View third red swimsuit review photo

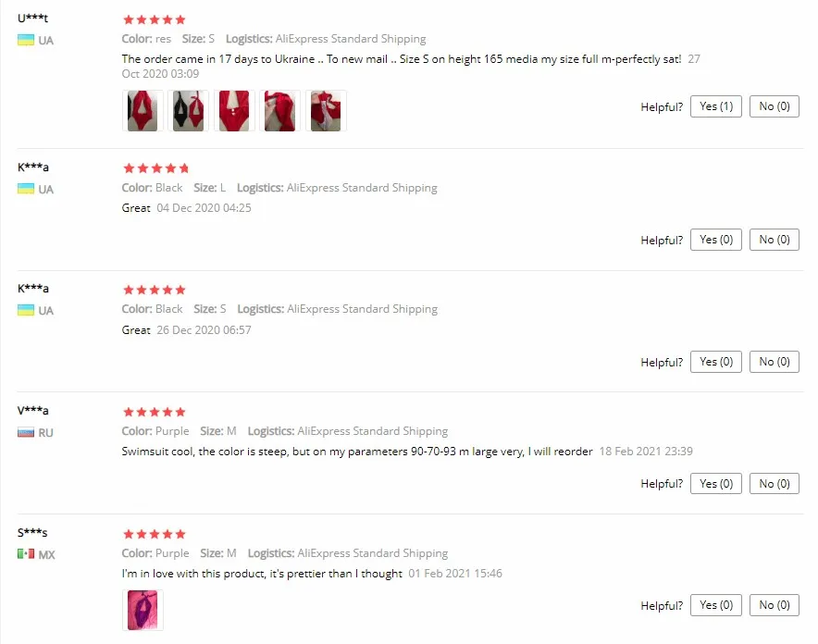click(234, 110)
